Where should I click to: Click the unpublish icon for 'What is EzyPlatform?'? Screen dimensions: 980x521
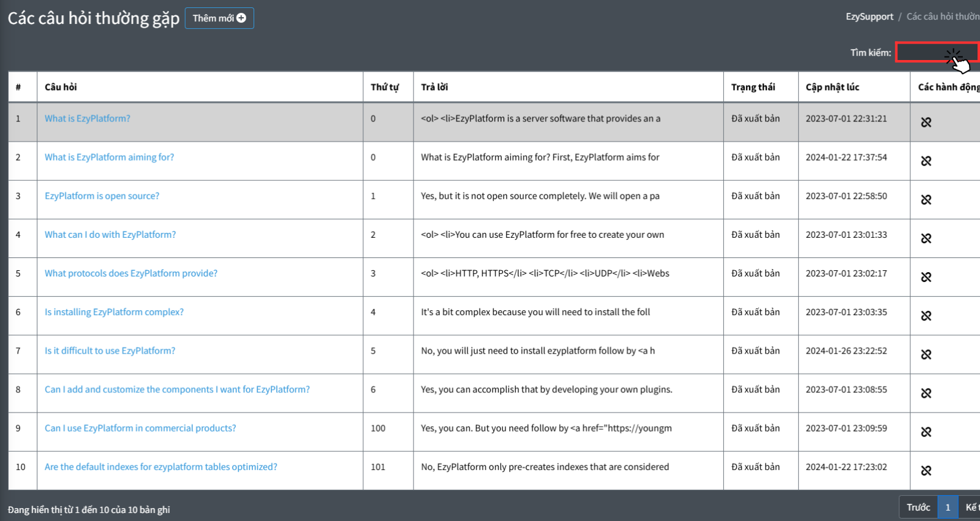coord(926,122)
